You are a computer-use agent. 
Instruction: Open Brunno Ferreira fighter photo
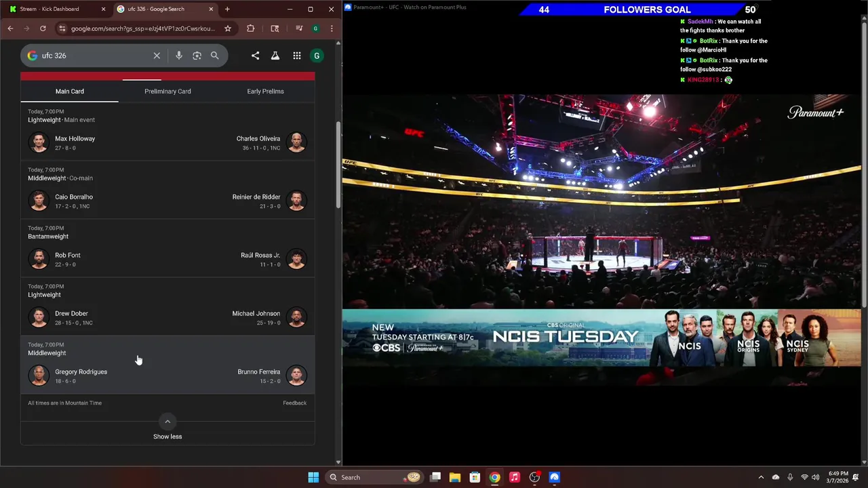(x=296, y=375)
